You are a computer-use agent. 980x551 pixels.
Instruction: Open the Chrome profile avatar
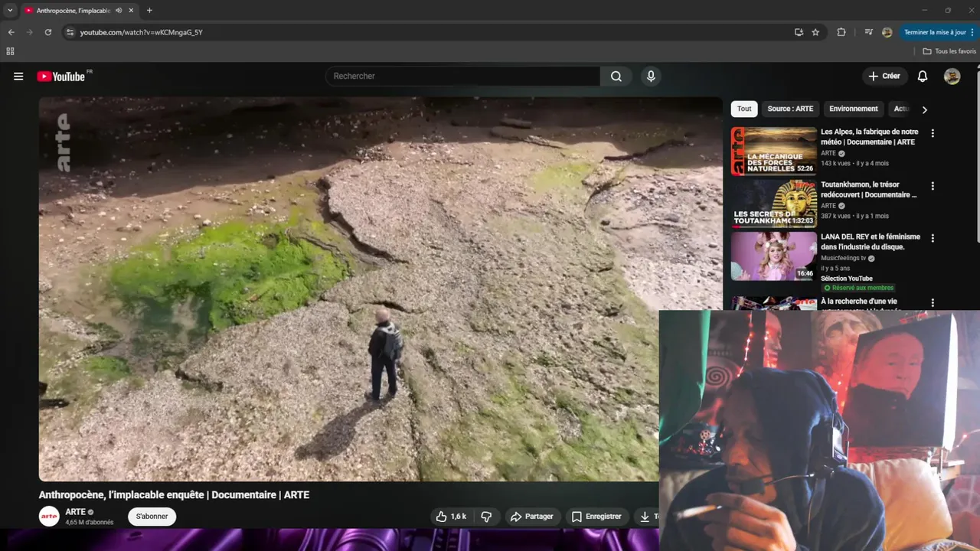click(x=887, y=32)
